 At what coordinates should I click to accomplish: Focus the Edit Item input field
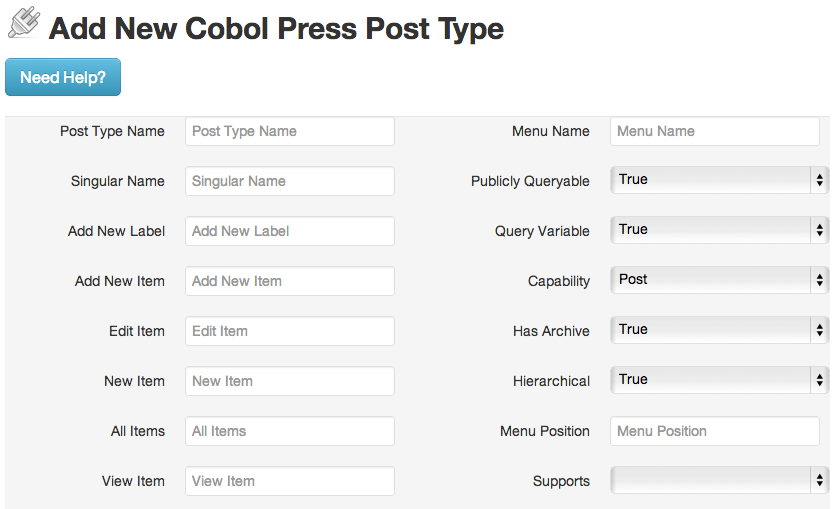click(290, 331)
